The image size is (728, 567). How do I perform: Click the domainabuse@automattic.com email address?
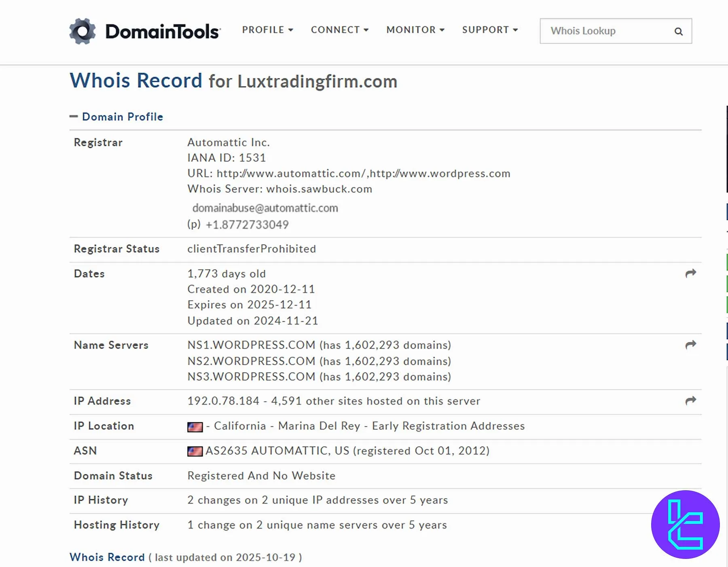(265, 208)
